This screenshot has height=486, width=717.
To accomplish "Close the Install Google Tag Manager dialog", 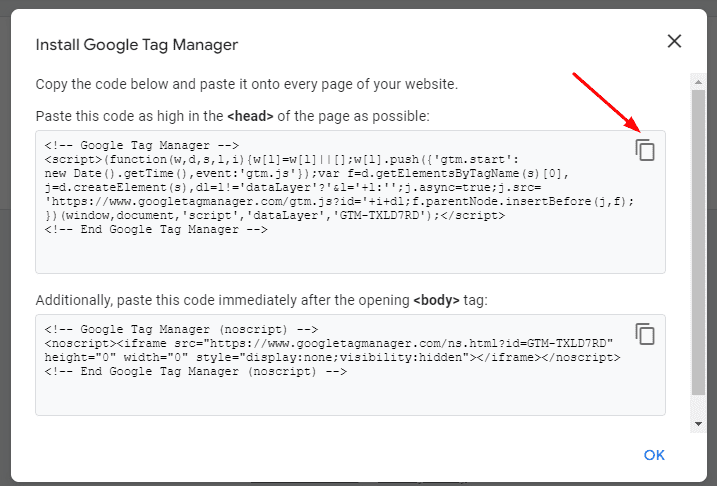I will coord(674,41).
